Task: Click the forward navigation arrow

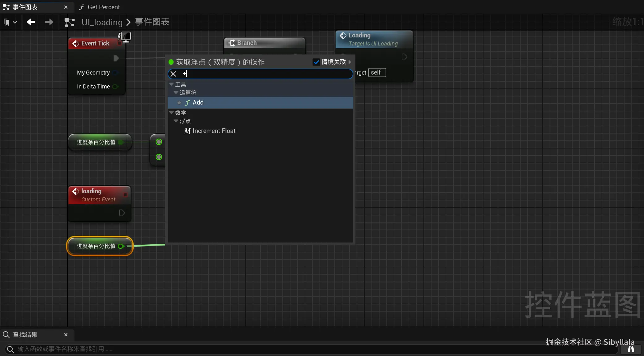Action: coord(49,22)
